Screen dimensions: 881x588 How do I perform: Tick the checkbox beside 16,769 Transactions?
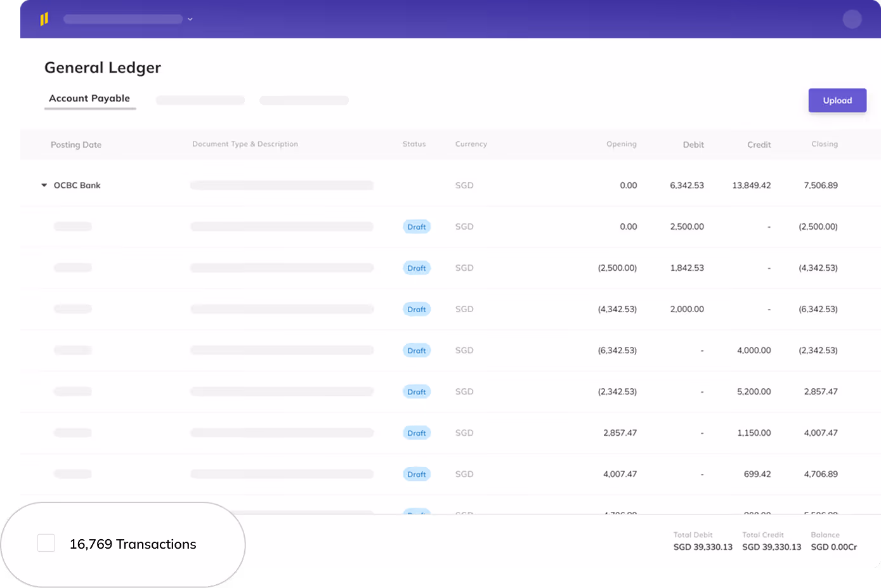[46, 543]
